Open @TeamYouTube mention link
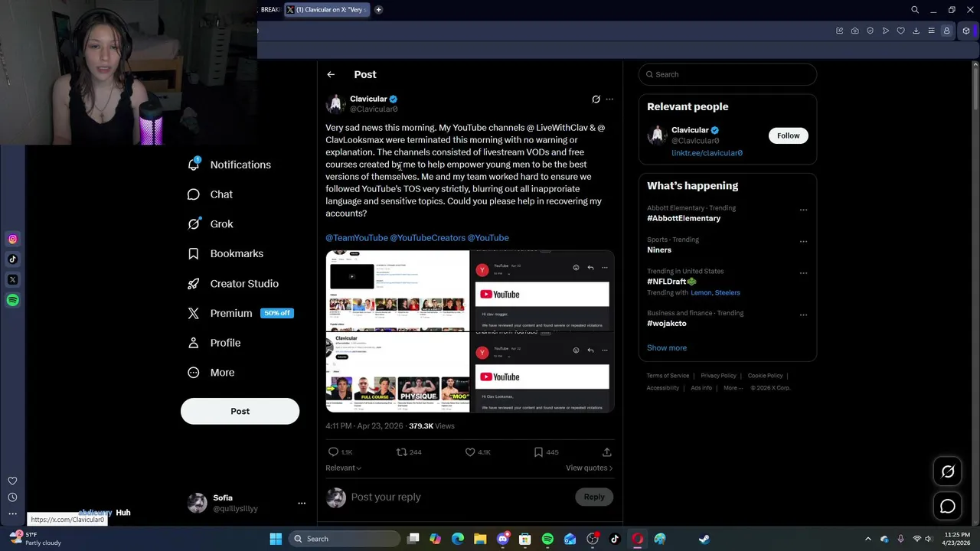The height and width of the screenshot is (551, 980). click(357, 238)
